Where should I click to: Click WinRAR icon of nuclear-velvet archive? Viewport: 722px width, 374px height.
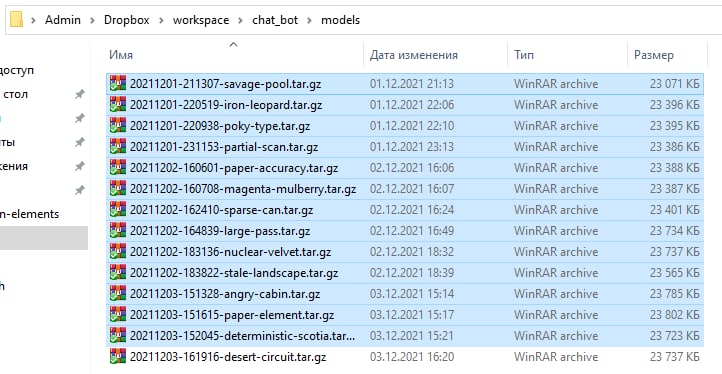(118, 252)
